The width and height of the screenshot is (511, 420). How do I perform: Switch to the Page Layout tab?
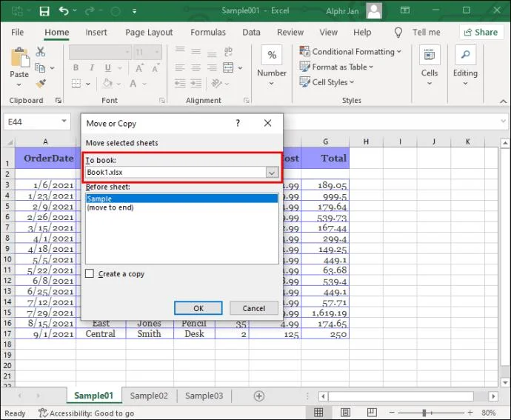coord(149,33)
